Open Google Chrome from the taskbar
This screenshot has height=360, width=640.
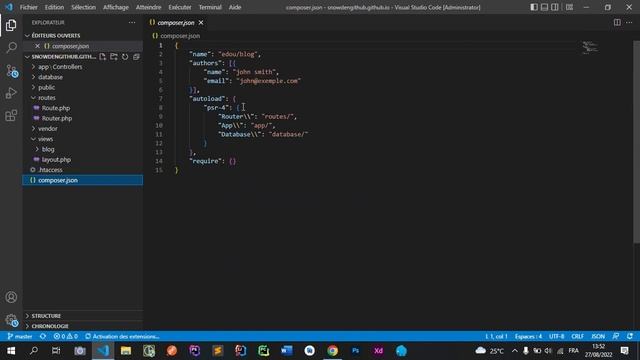[332, 351]
